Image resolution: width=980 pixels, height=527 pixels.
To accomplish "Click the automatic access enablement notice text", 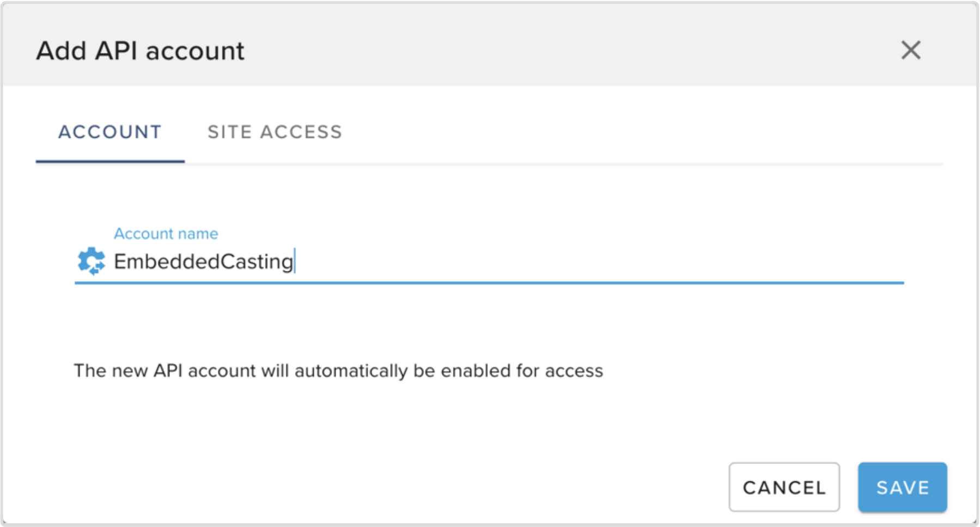I will tap(338, 371).
